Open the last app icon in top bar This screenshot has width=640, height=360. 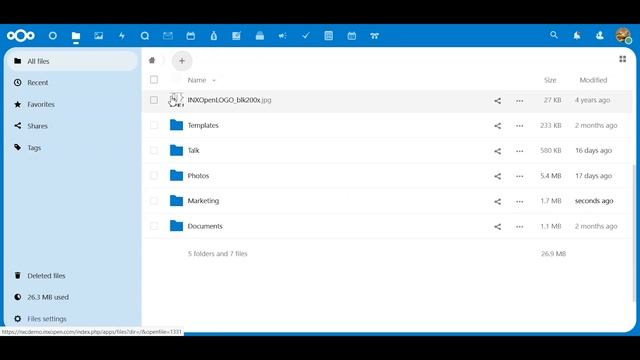[375, 36]
